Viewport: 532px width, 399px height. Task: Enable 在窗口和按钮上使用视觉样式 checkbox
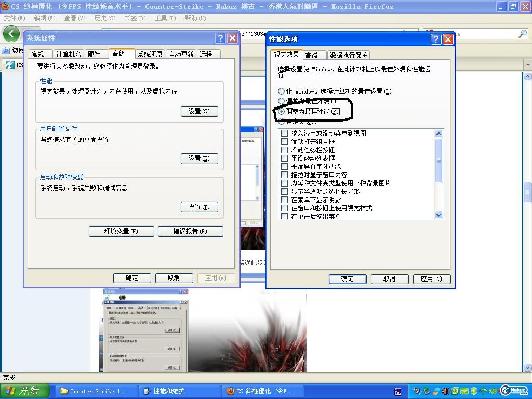pyautogui.click(x=284, y=208)
